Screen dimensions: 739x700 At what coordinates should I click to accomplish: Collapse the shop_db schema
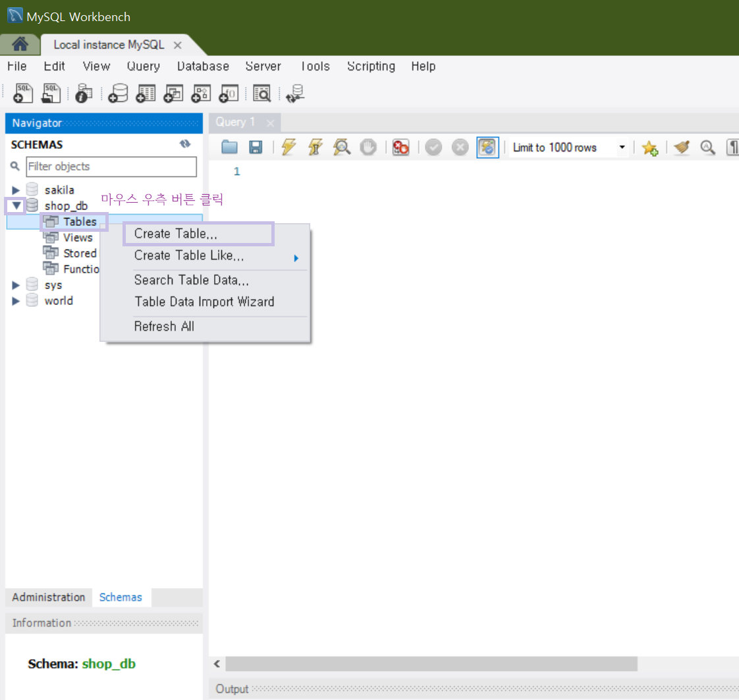click(x=16, y=205)
